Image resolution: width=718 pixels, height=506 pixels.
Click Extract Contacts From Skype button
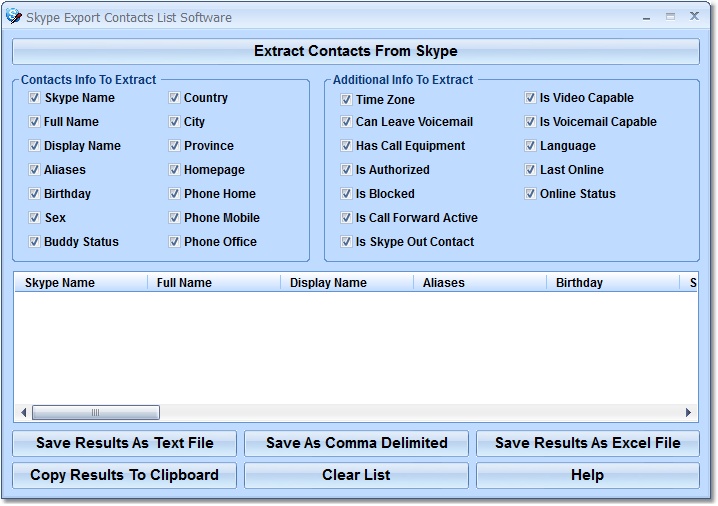(x=356, y=51)
